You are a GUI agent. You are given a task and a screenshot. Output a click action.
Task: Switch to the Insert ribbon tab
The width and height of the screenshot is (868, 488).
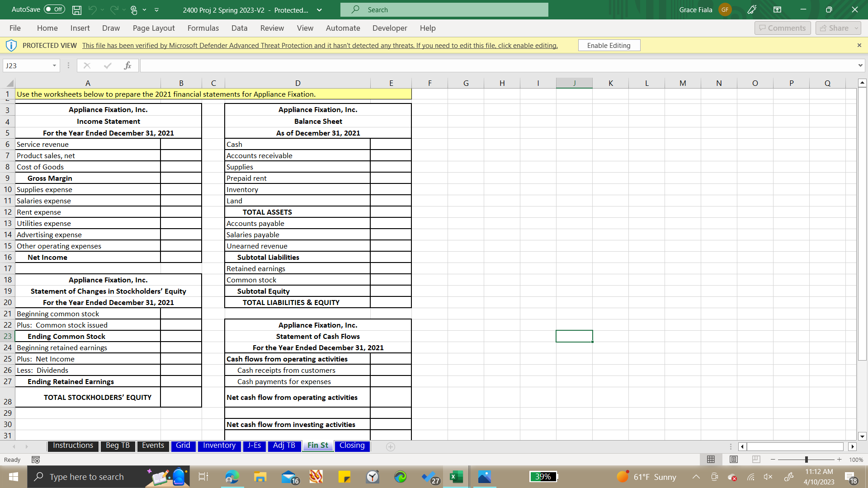tap(80, 28)
